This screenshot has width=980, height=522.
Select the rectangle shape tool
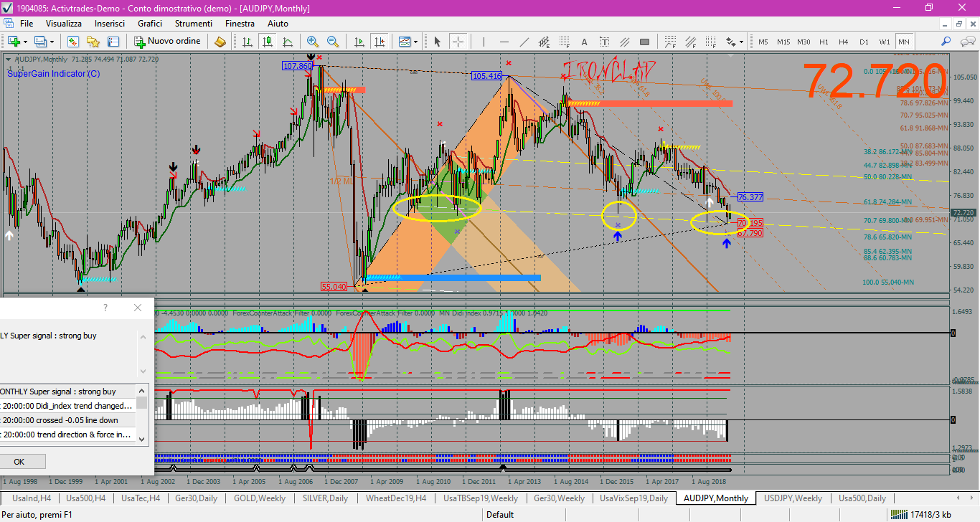(644, 42)
